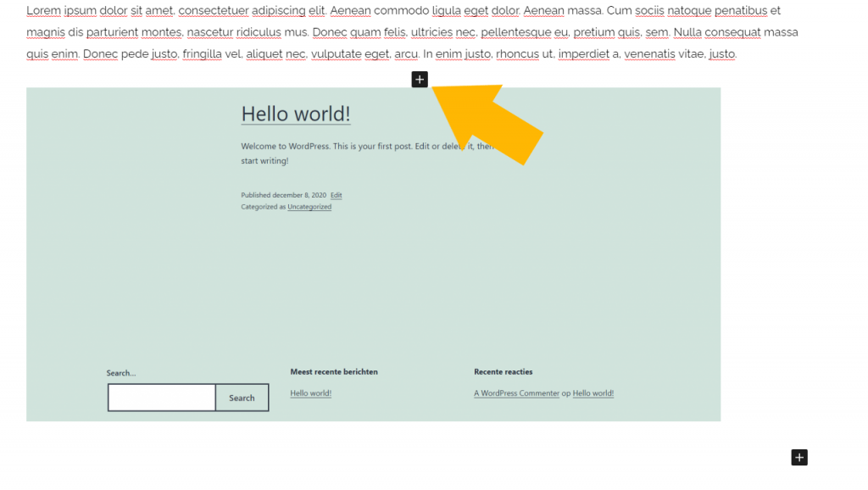The image size is (868, 490).
Task: Click the final "justo." ending the paragraph
Action: 722,54
